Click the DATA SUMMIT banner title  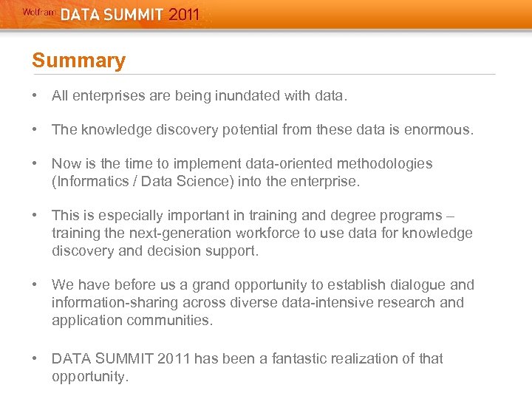click(111, 15)
